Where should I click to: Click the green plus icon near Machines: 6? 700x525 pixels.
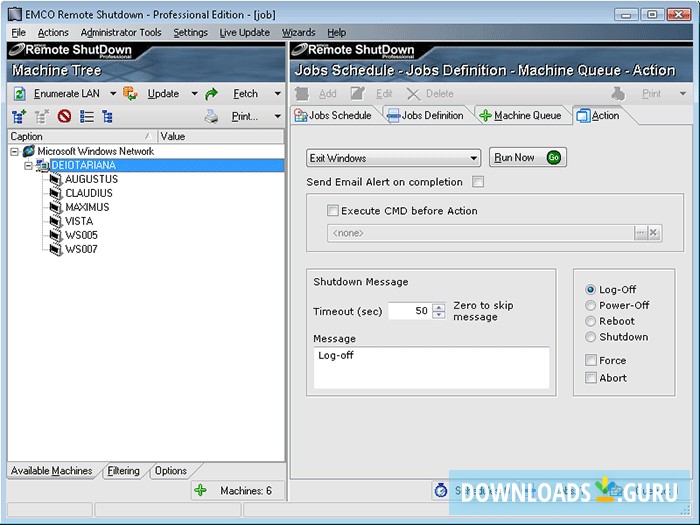200,490
